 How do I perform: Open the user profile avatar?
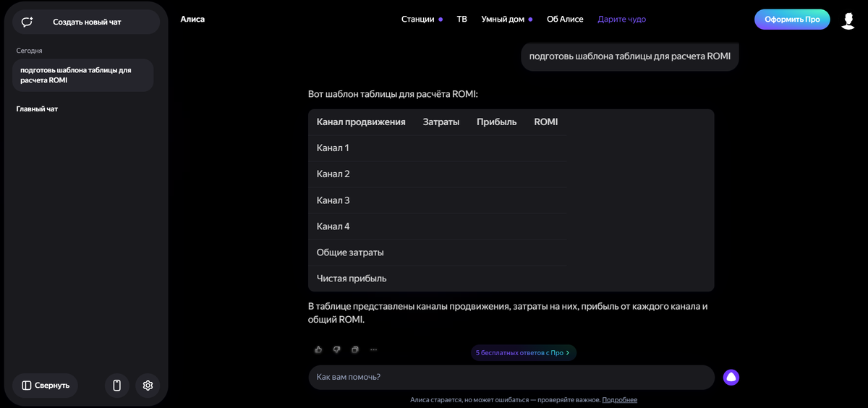tap(848, 20)
